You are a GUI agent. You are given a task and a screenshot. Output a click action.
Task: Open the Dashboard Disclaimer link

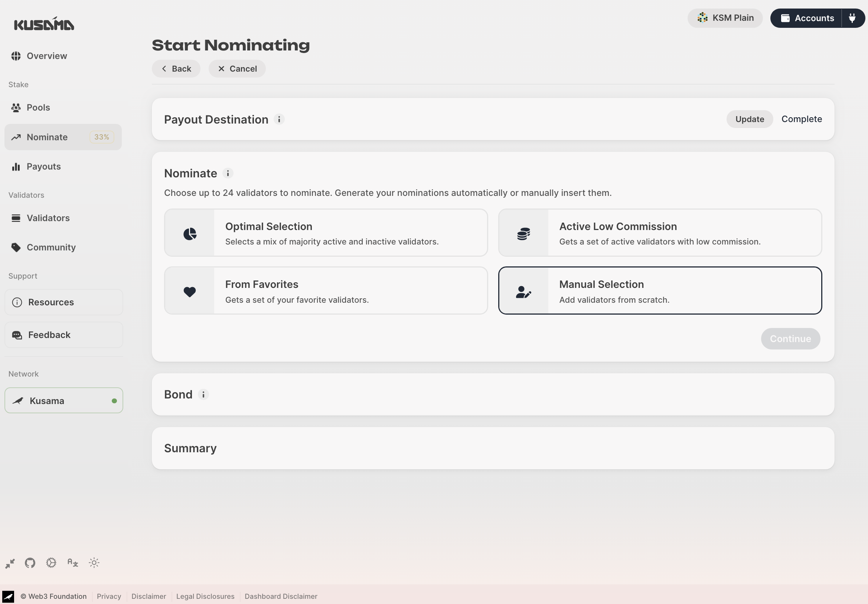(x=281, y=596)
